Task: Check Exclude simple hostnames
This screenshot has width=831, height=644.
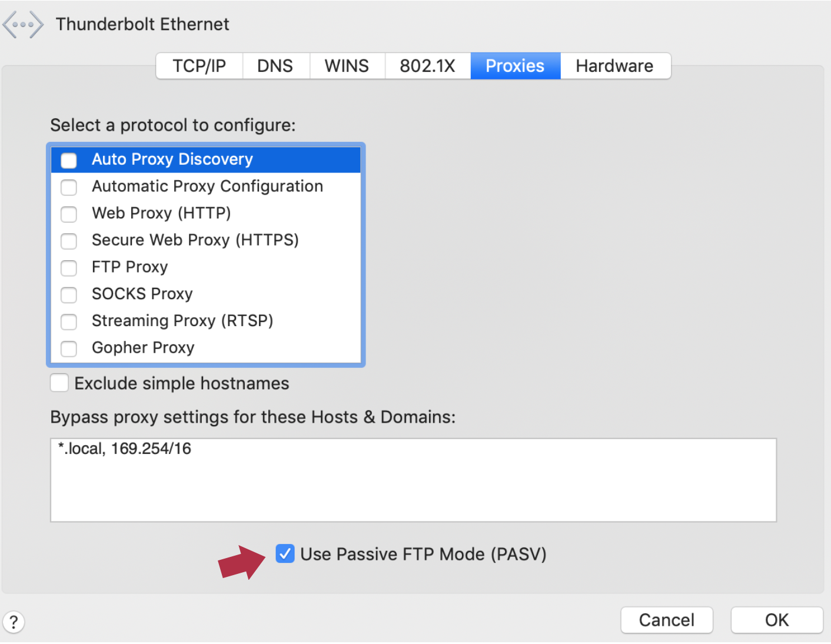Action: (x=59, y=383)
